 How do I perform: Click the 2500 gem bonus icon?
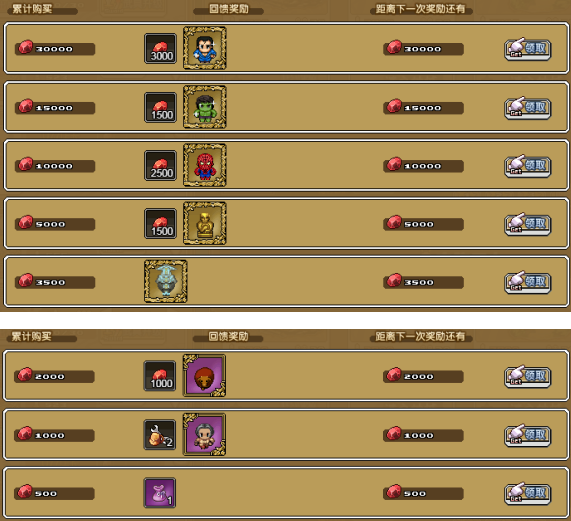[161, 166]
